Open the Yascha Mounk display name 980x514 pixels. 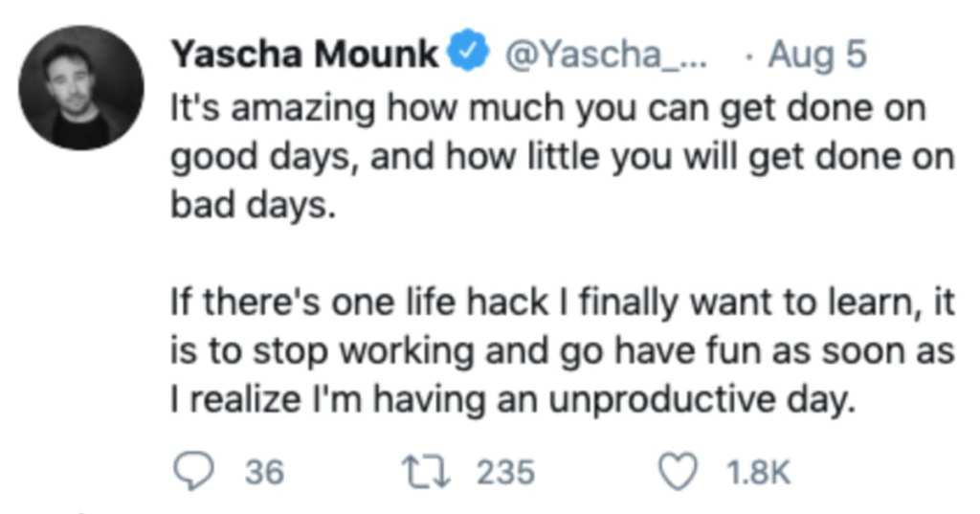[x=305, y=54]
